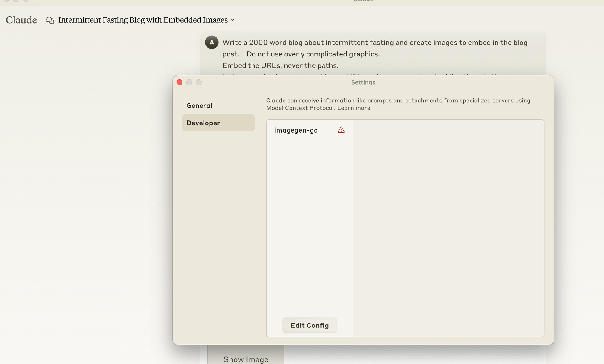
Task: Click the gray zoom button in Settings
Action: click(x=199, y=82)
